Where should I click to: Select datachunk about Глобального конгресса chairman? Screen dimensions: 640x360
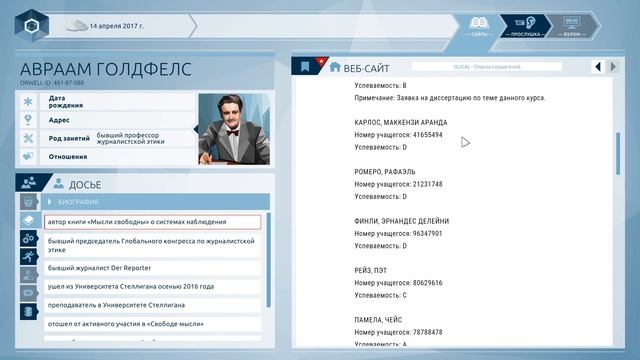(x=152, y=245)
